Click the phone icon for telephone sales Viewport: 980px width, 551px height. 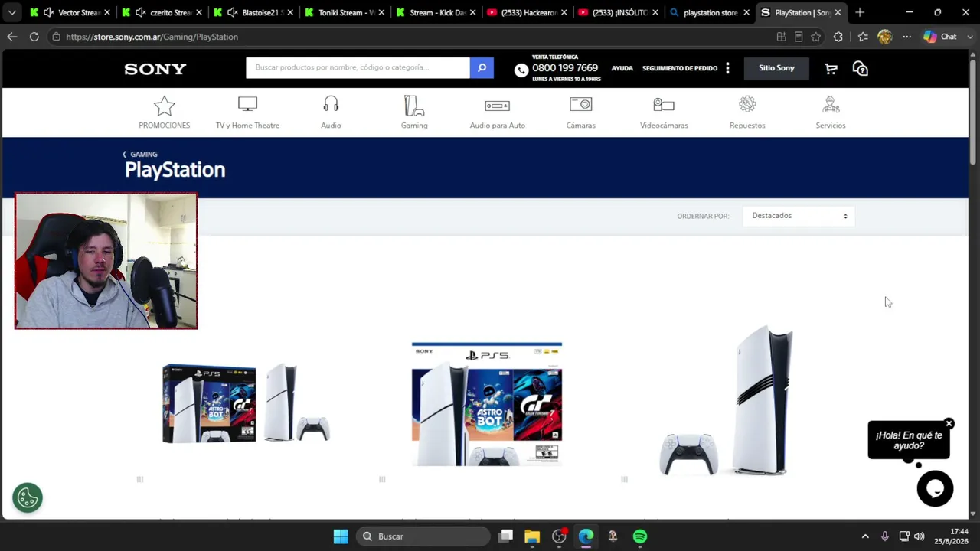click(521, 70)
